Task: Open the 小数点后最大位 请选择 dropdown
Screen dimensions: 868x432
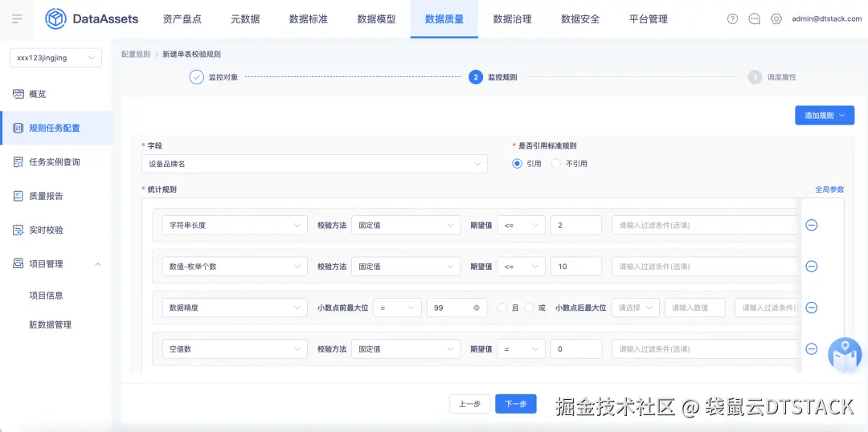Action: click(x=636, y=308)
